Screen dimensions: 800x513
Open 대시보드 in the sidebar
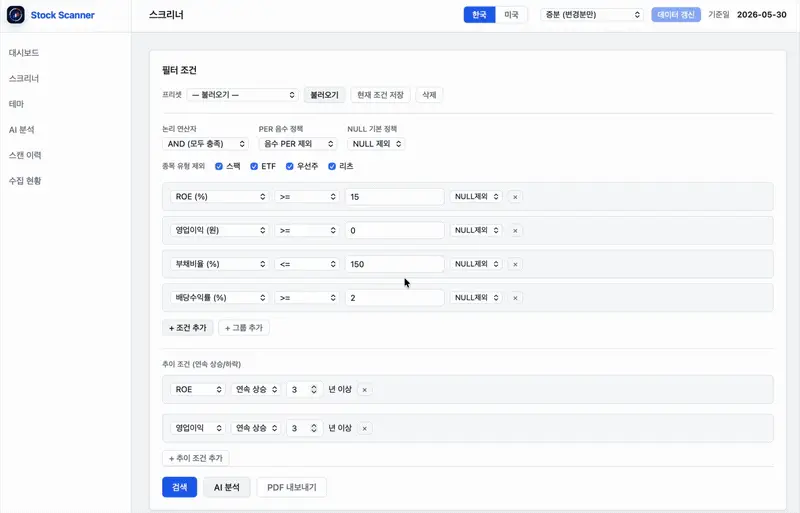pyautogui.click(x=24, y=53)
